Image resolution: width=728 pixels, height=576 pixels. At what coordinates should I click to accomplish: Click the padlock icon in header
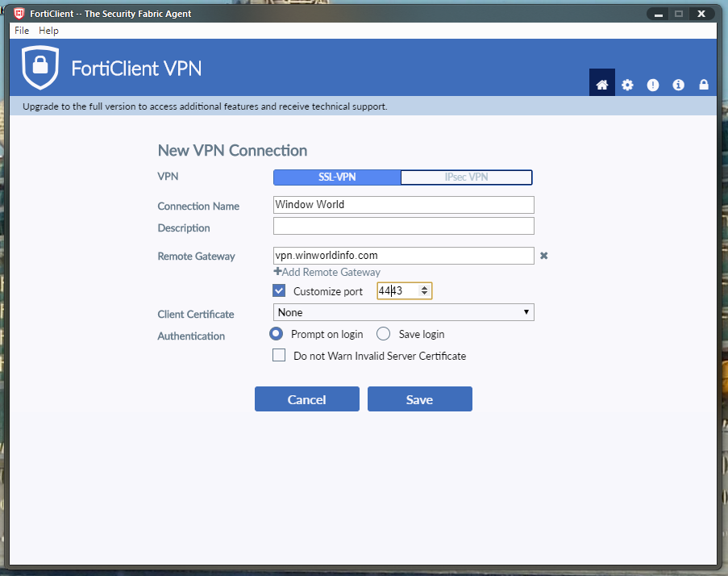[x=704, y=85]
